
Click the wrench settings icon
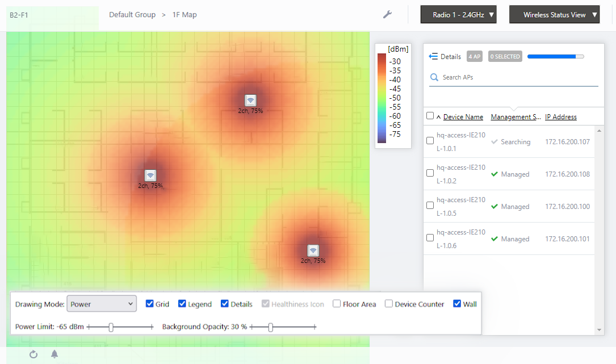pos(388,15)
